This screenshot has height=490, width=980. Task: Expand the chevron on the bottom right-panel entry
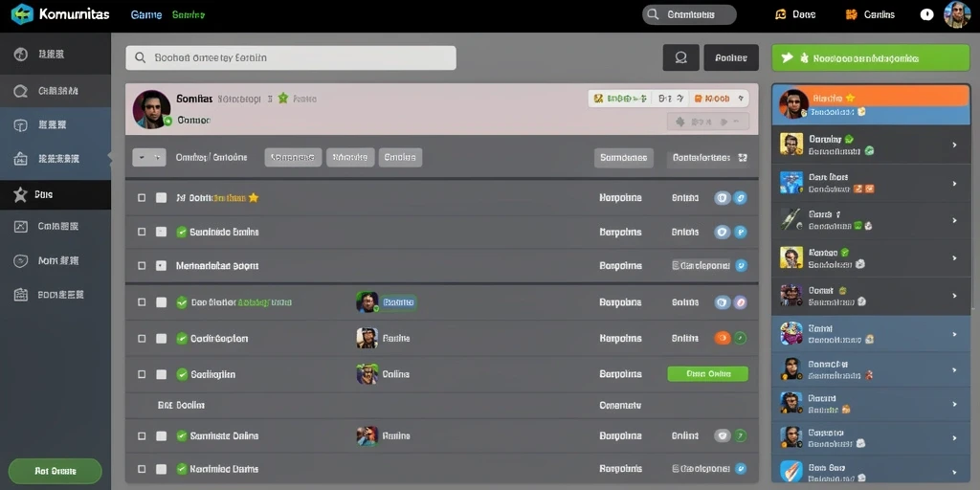pos(954,473)
